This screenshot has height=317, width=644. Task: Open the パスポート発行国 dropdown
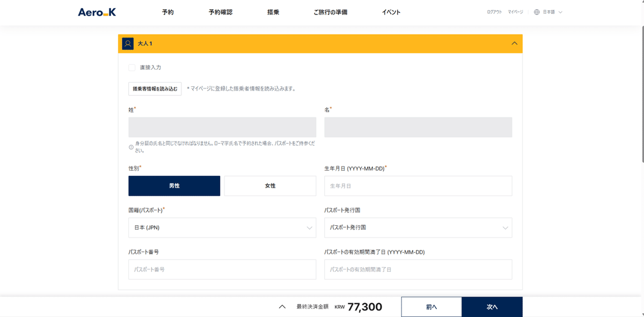tap(418, 227)
